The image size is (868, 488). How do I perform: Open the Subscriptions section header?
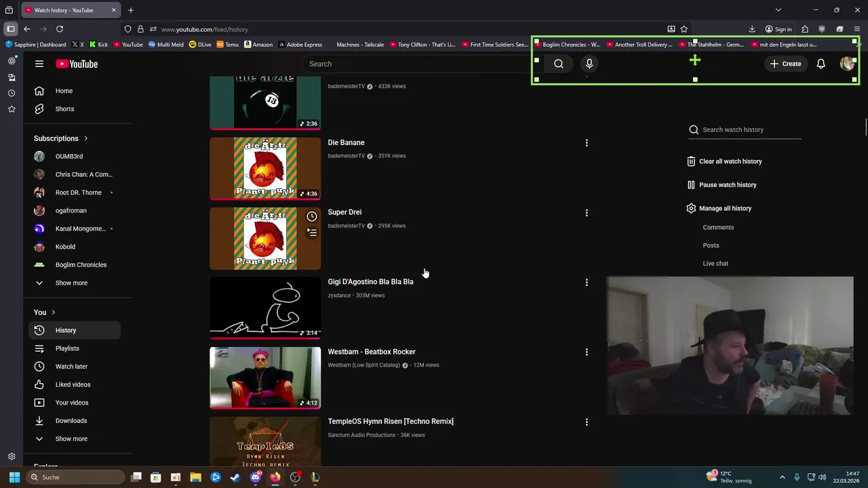tap(61, 138)
